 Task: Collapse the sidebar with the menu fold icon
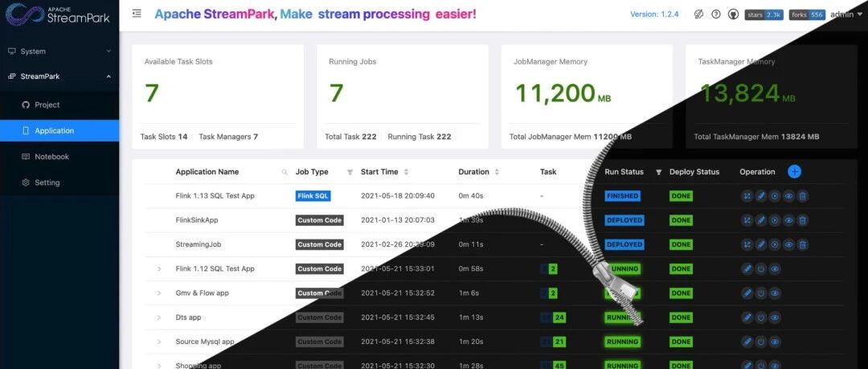tap(137, 14)
